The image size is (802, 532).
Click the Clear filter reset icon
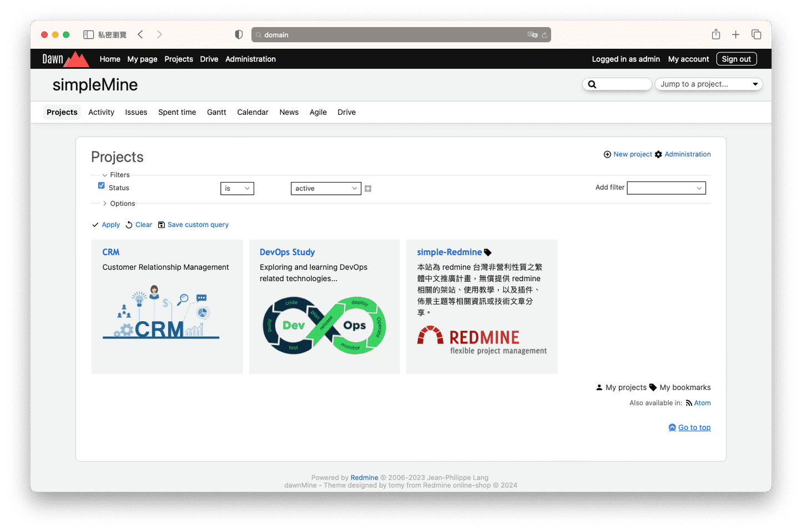[x=129, y=225]
